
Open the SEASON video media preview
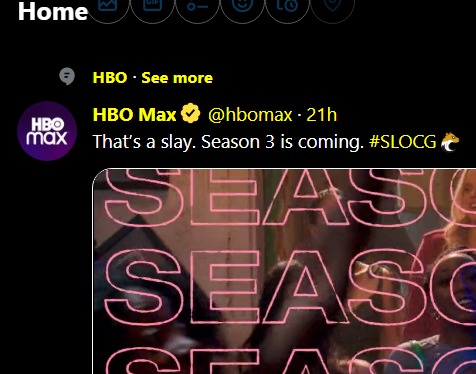(x=284, y=271)
